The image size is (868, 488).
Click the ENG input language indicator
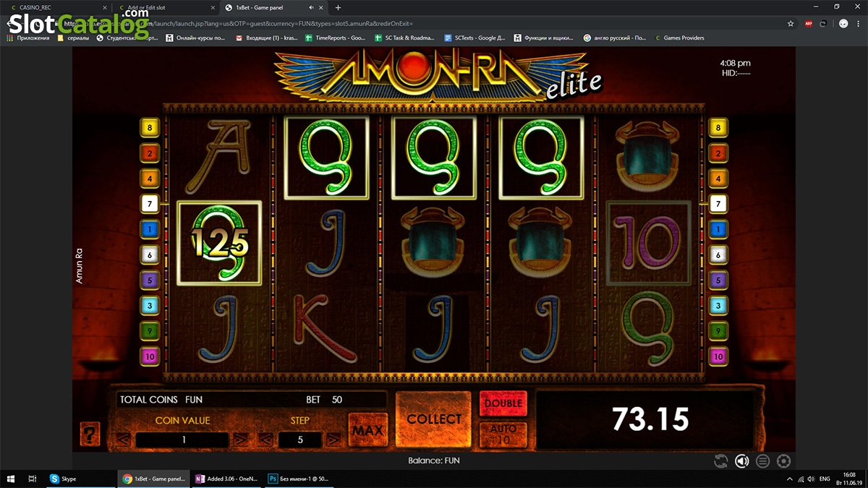pyautogui.click(x=824, y=479)
